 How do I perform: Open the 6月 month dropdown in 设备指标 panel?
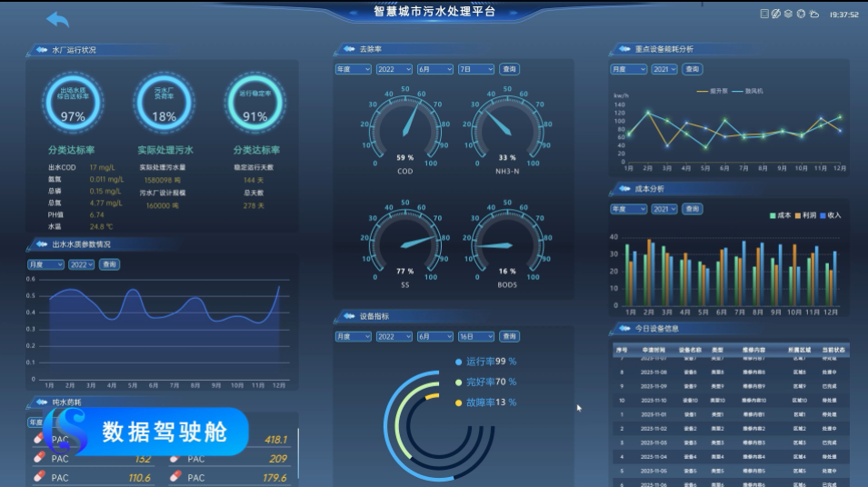[435, 336]
